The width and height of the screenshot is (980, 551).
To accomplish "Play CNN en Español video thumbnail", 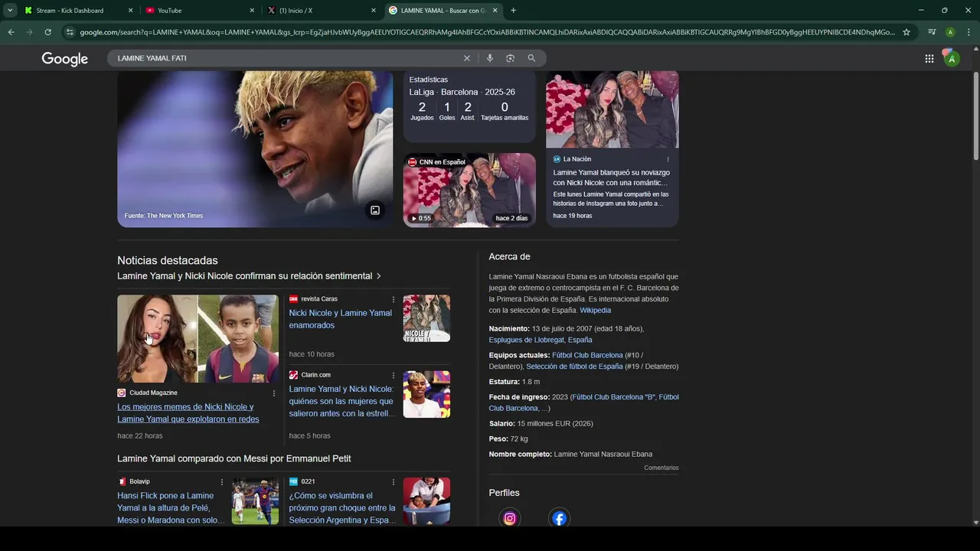I will click(x=469, y=190).
